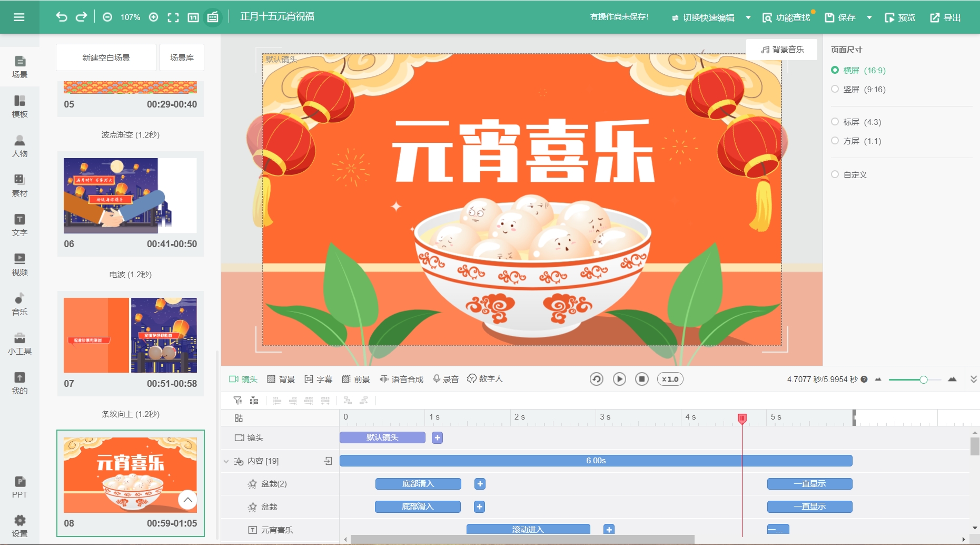Add animation after 盆栽(2) 底部滑入

click(x=480, y=484)
